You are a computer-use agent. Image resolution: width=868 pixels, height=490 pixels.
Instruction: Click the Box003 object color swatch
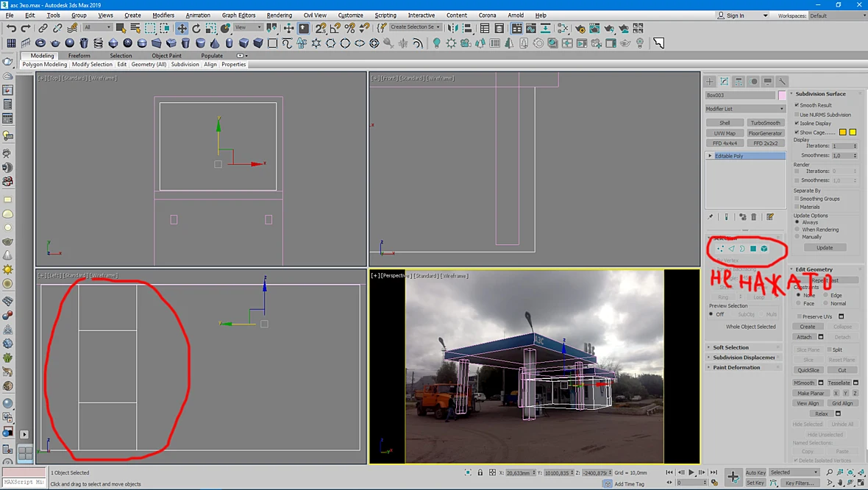782,95
